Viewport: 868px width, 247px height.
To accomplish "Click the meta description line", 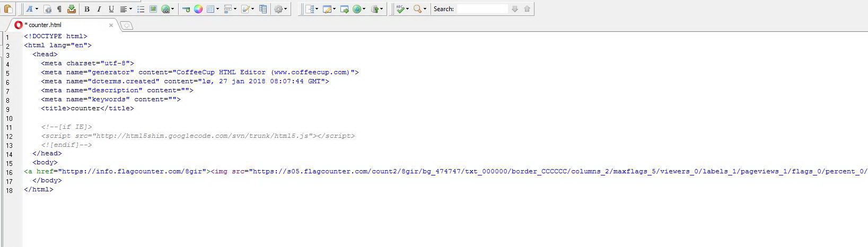I will (x=117, y=90).
